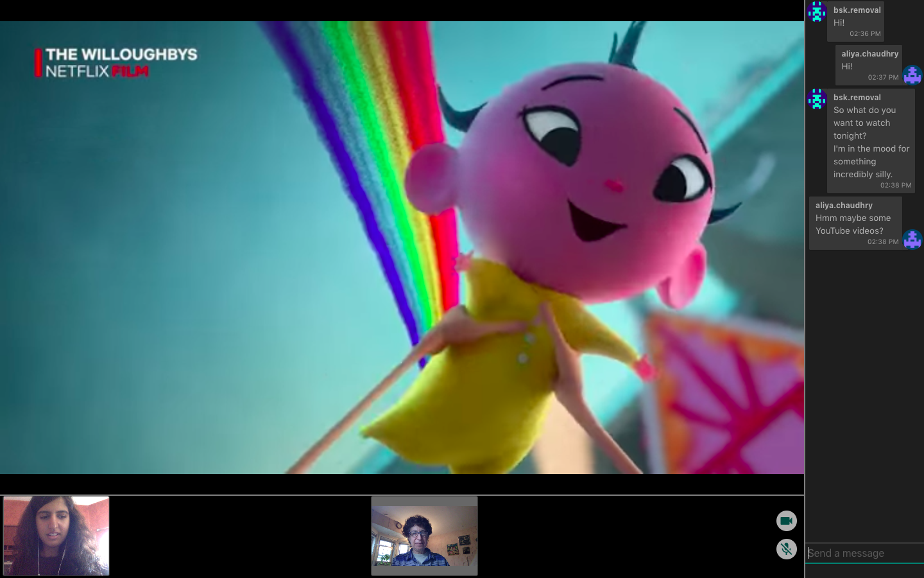Click the 02:38 PM timestamp under 'incredibly silly.'
924x578 pixels.
click(896, 186)
